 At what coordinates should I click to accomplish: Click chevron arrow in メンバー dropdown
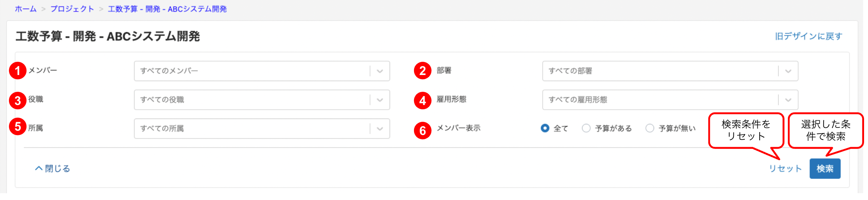[380, 71]
